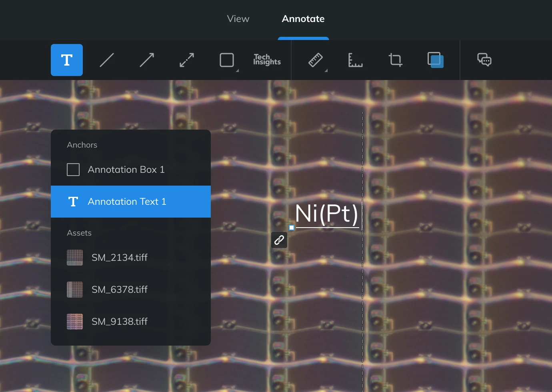Image resolution: width=552 pixels, height=392 pixels.
Task: Select the scale axis tool
Action: point(355,60)
